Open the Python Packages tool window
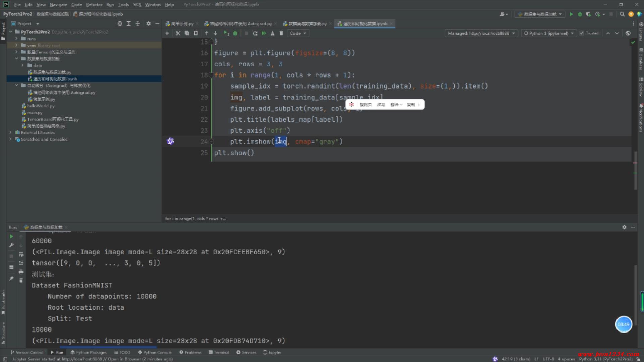This screenshot has width=644, height=362. point(89,352)
